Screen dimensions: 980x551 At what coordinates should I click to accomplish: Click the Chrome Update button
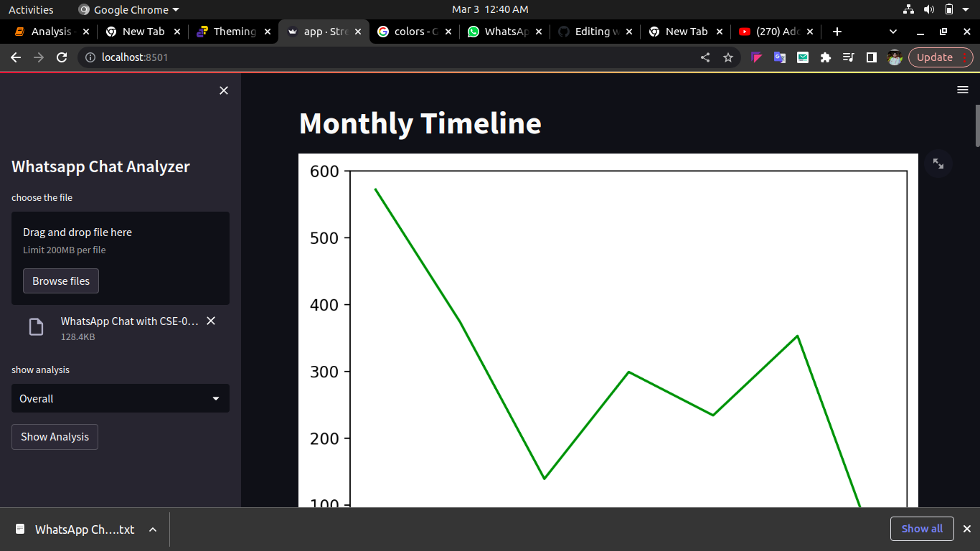click(941, 57)
